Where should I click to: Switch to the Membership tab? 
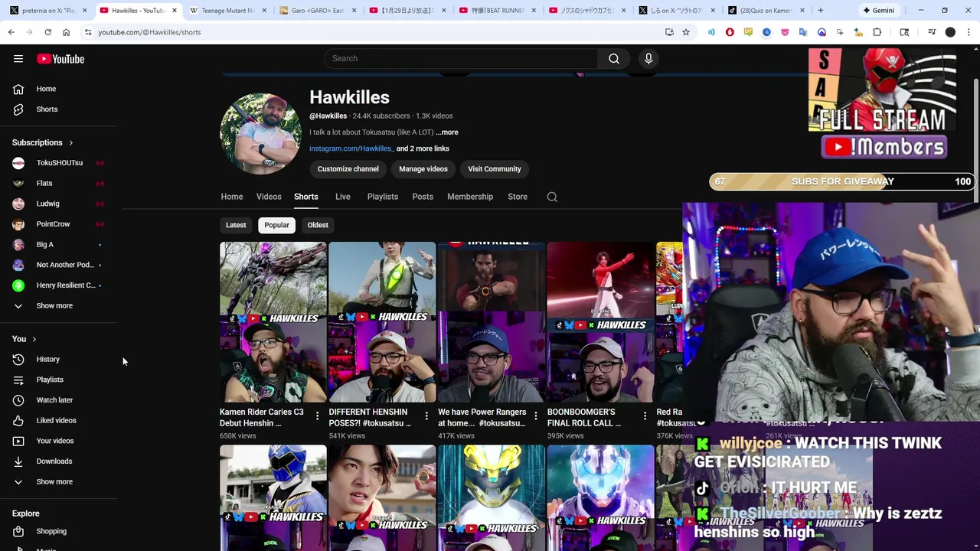(470, 197)
